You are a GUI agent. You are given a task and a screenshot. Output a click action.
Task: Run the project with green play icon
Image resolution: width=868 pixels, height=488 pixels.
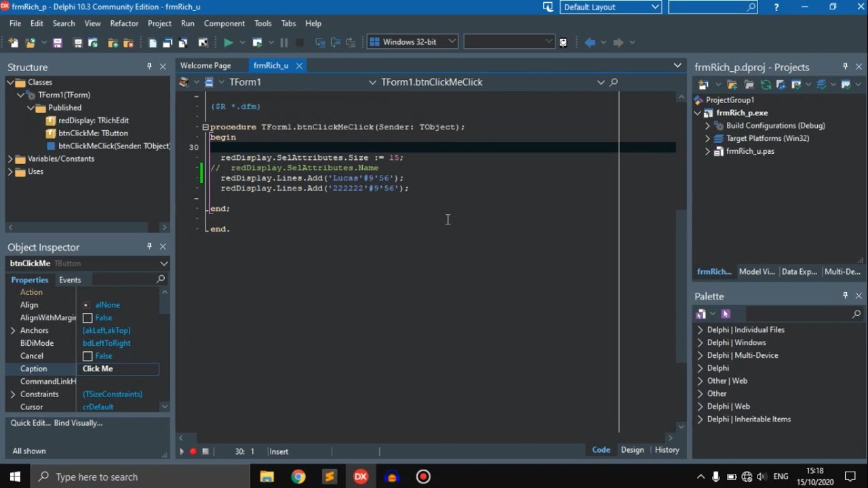229,42
